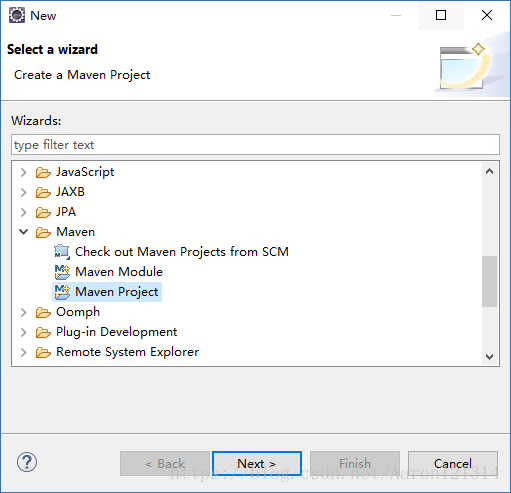Click the Maven Module wizard icon
Screen dimensions: 511x493
pyautogui.click(x=62, y=272)
